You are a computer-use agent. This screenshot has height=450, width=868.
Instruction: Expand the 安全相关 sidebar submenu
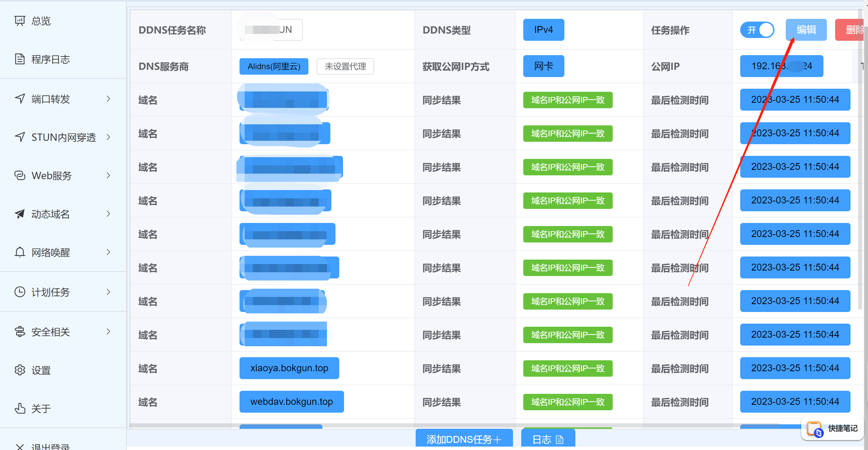click(x=109, y=332)
